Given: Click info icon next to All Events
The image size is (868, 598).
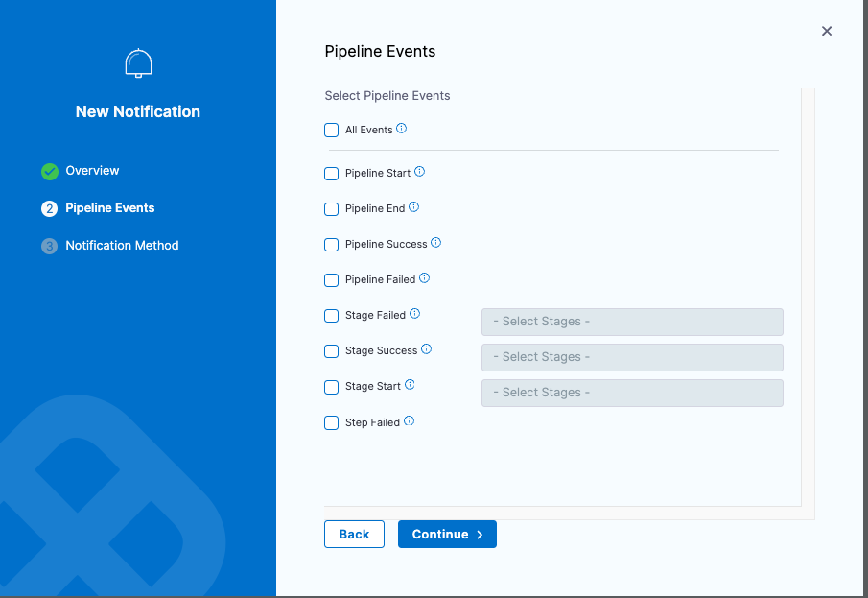Looking at the screenshot, I should point(402,129).
